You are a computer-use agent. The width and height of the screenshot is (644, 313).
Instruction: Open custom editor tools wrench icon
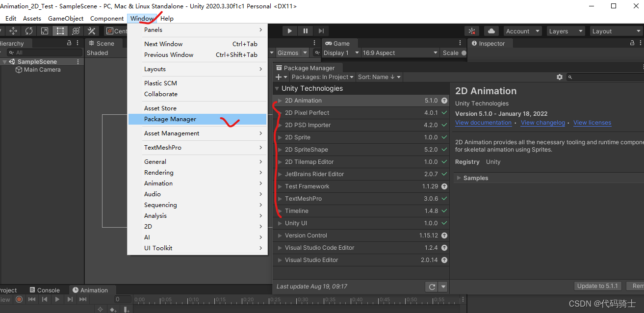[91, 31]
